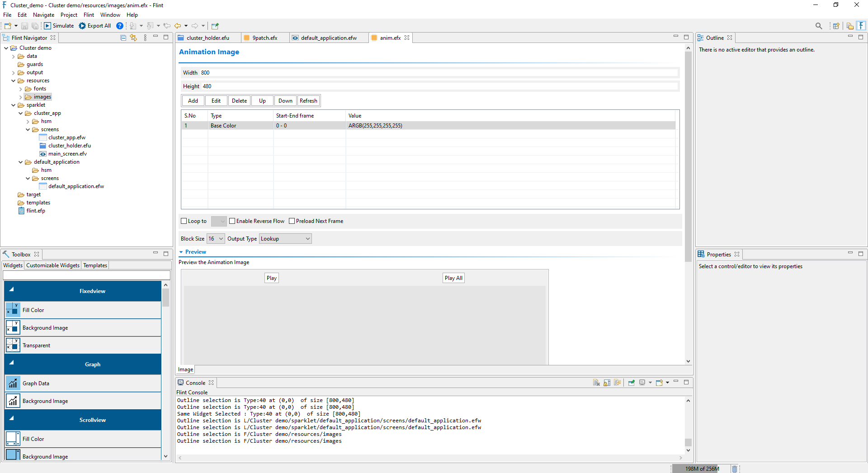Toggle Link with Editor in Flint Navigator
The width and height of the screenshot is (868, 473).
click(x=133, y=38)
